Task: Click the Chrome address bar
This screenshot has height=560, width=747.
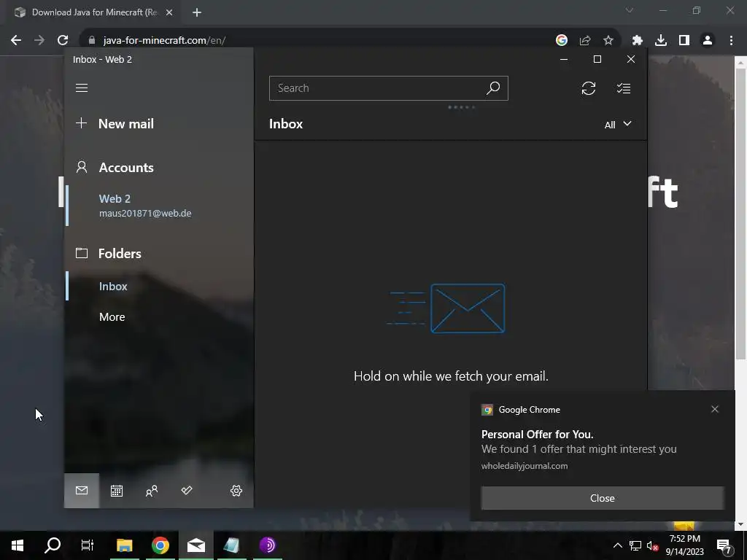Action: 324,41
